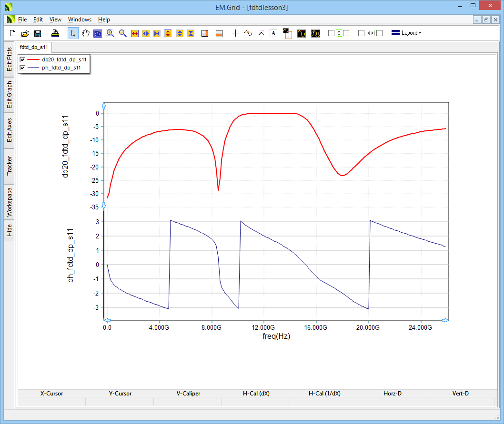Open the Layout dropdown

[406, 33]
